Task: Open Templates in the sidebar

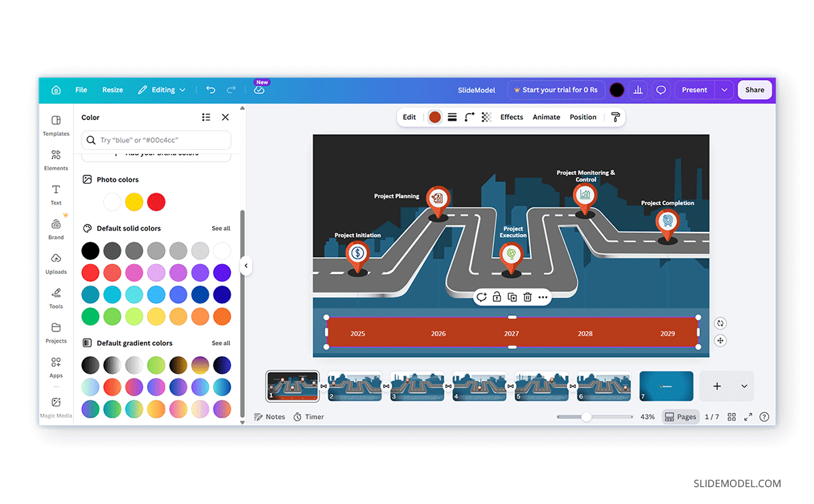Action: click(x=56, y=125)
